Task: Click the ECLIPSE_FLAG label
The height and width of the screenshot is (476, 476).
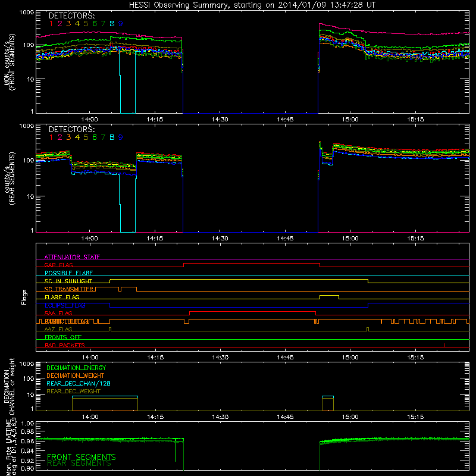Action: coord(65,305)
